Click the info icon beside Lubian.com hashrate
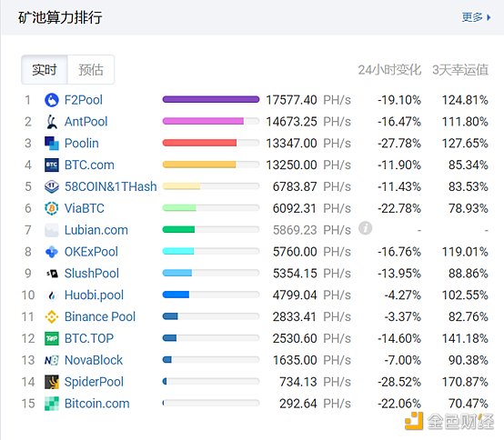504x440 pixels. click(x=366, y=228)
